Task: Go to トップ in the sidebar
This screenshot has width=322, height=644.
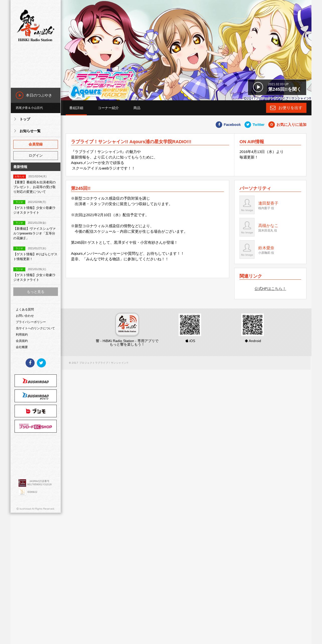Action: point(36,119)
